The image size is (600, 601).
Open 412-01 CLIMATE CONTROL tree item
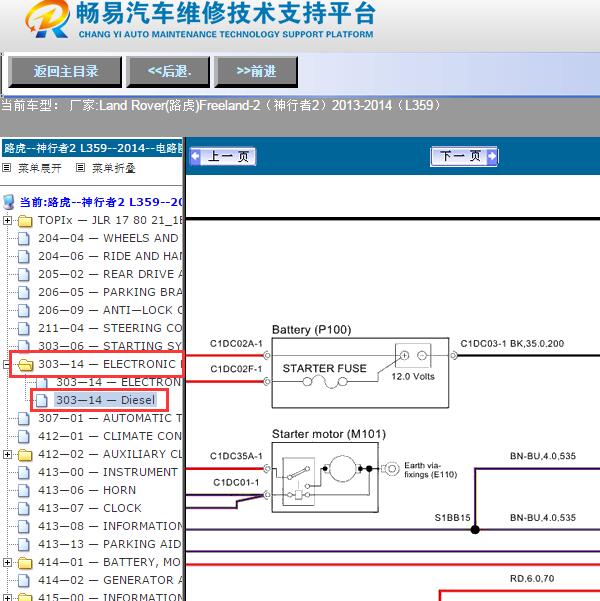pos(110,436)
